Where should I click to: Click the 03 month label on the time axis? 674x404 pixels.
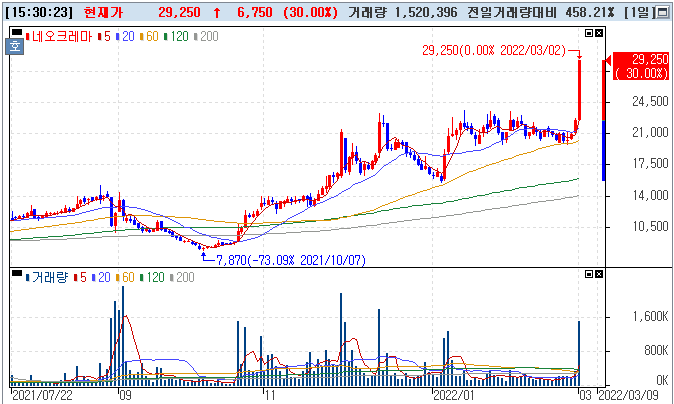(x=586, y=395)
